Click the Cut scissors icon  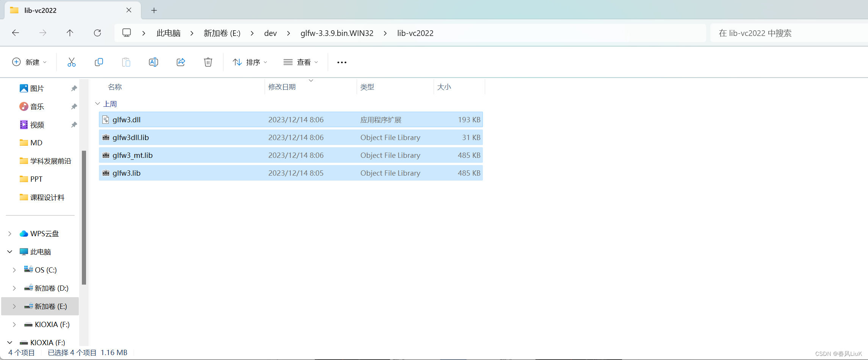tap(72, 62)
